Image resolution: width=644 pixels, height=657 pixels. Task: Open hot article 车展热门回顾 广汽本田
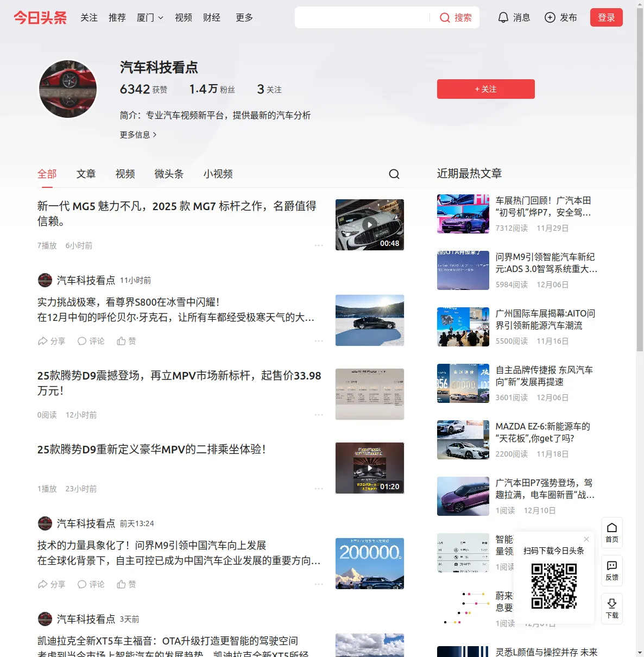544,206
